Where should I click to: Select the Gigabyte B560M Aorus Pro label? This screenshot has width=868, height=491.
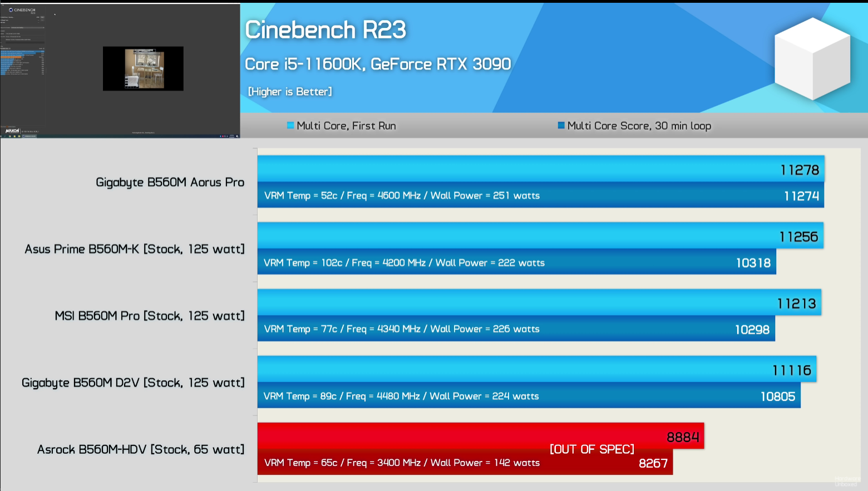170,183
